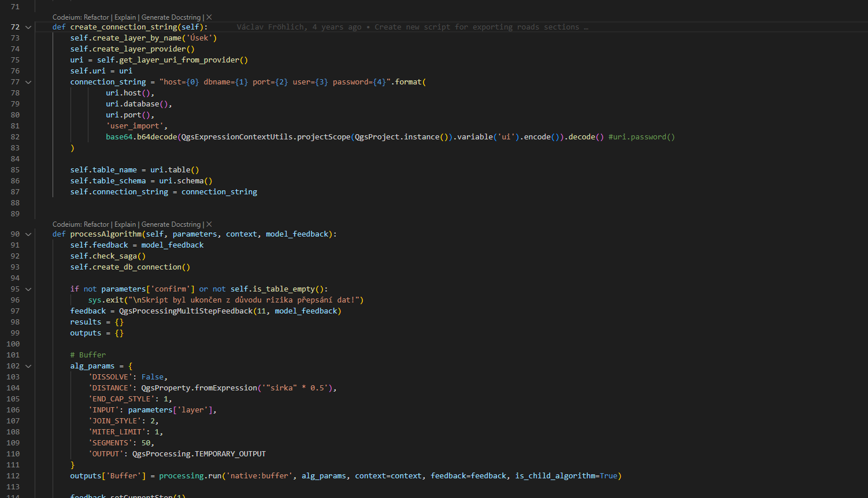The height and width of the screenshot is (498, 868).
Task: Dismiss Codeium lens above processAlgorithm
Action: (x=209, y=224)
